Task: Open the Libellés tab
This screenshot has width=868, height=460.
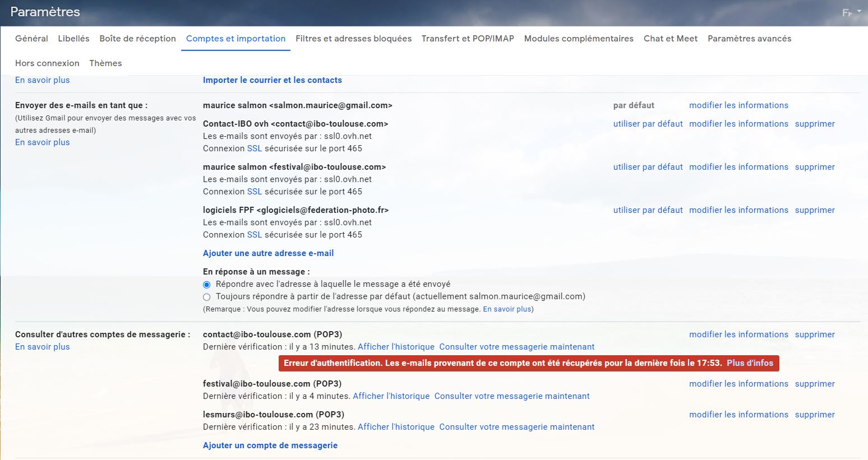Action: (73, 39)
